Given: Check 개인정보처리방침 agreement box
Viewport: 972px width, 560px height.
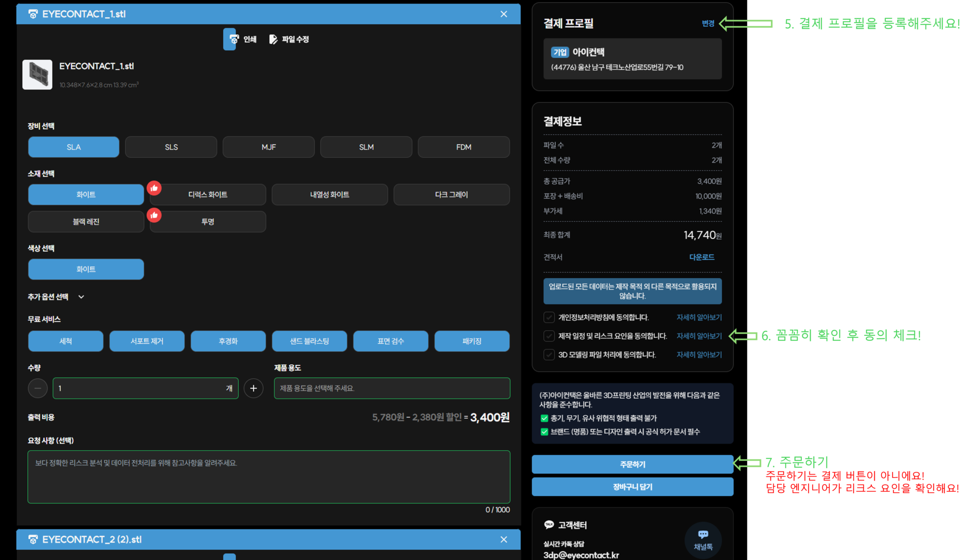Looking at the screenshot, I should 549,317.
